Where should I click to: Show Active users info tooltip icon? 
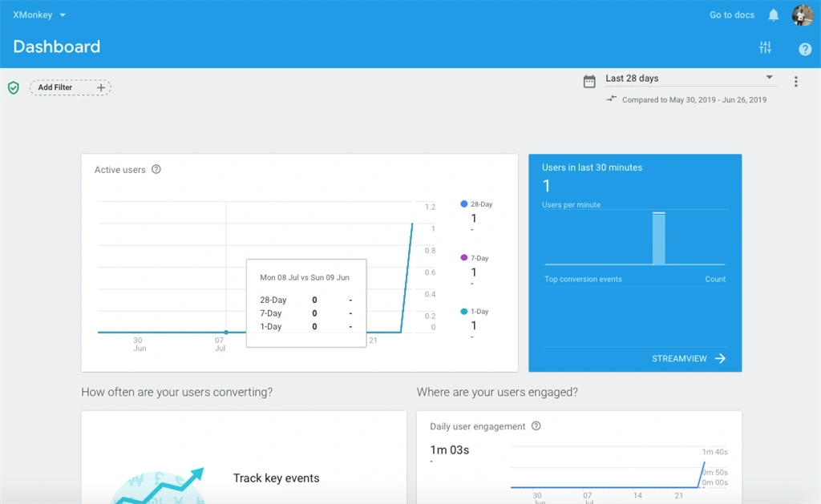click(156, 169)
